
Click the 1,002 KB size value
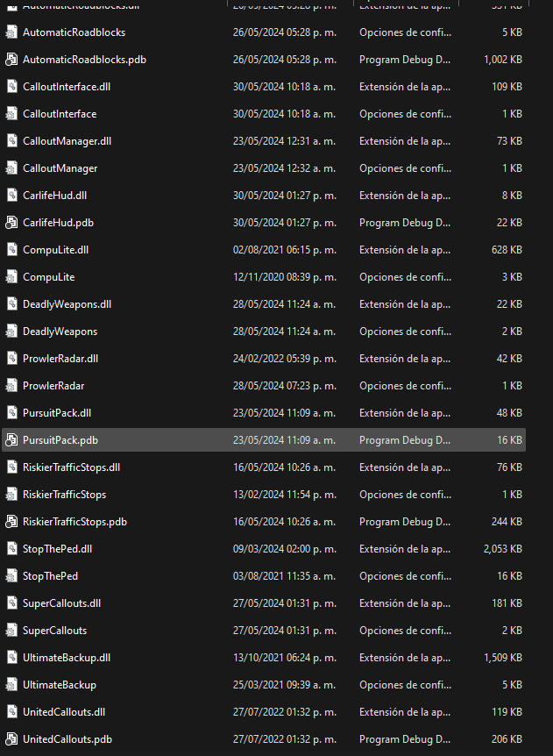click(503, 60)
